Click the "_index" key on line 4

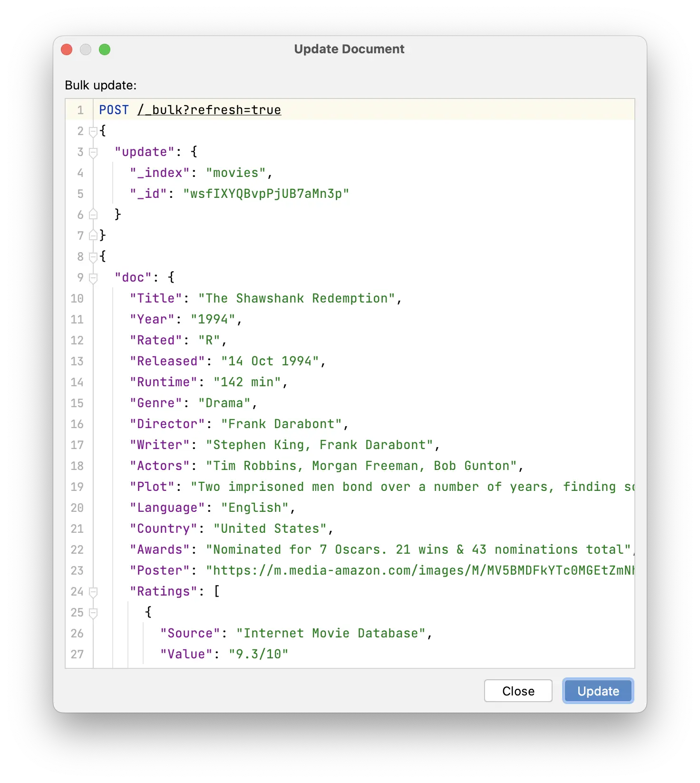[160, 173]
